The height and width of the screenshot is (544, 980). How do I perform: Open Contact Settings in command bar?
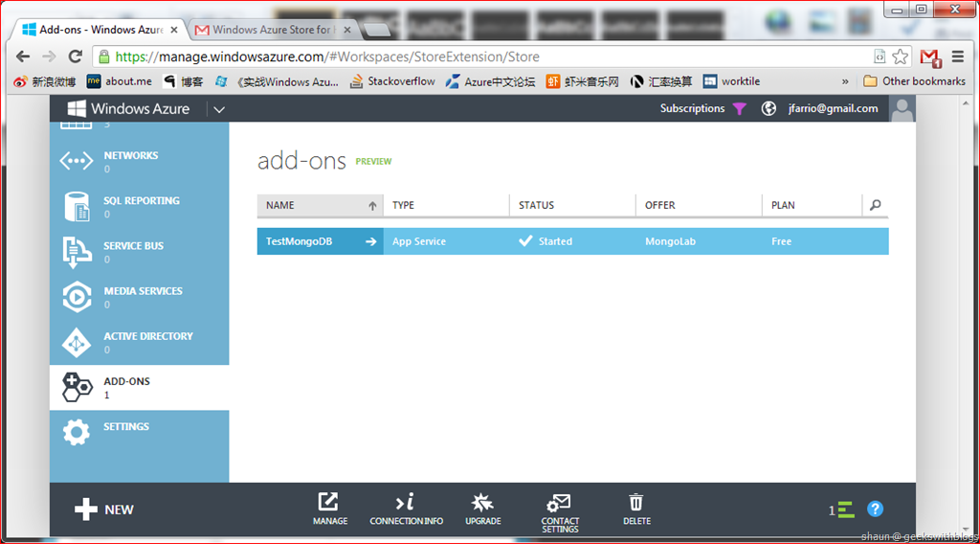(560, 512)
